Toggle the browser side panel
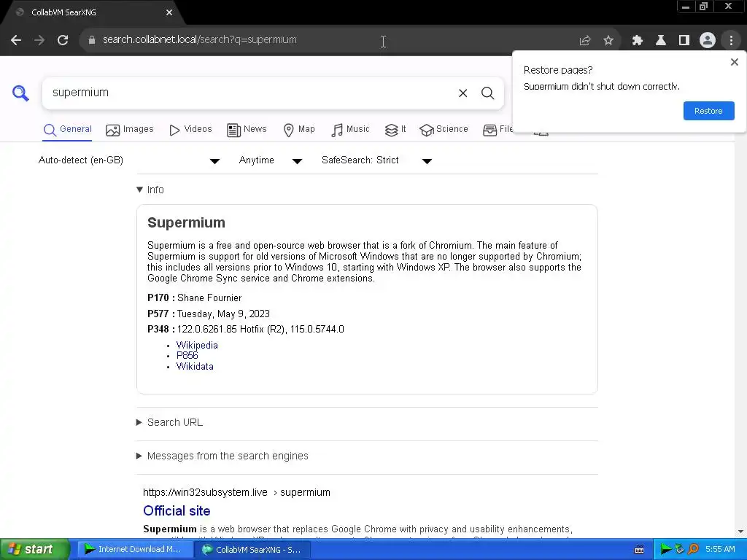Screen dimensions: 747x560 pyautogui.click(x=684, y=41)
